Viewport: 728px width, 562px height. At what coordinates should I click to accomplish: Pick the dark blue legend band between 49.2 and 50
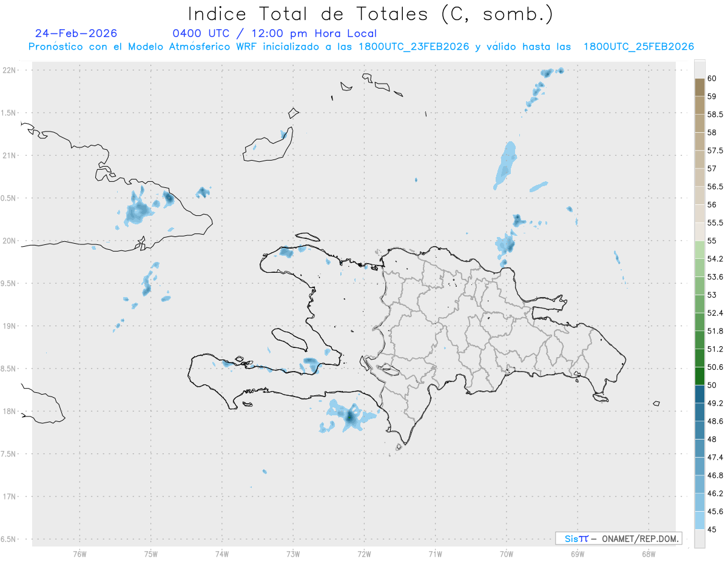coord(699,394)
